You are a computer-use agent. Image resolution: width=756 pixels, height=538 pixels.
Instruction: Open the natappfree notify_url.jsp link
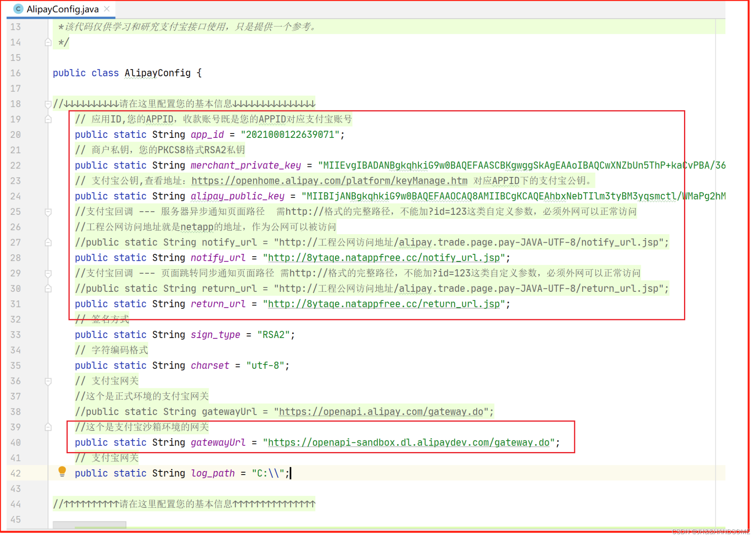pyautogui.click(x=384, y=258)
